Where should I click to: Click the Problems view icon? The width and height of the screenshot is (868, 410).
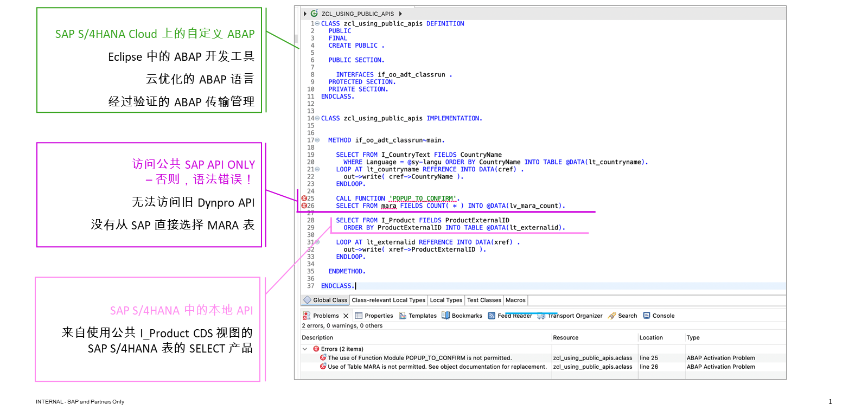tap(307, 316)
